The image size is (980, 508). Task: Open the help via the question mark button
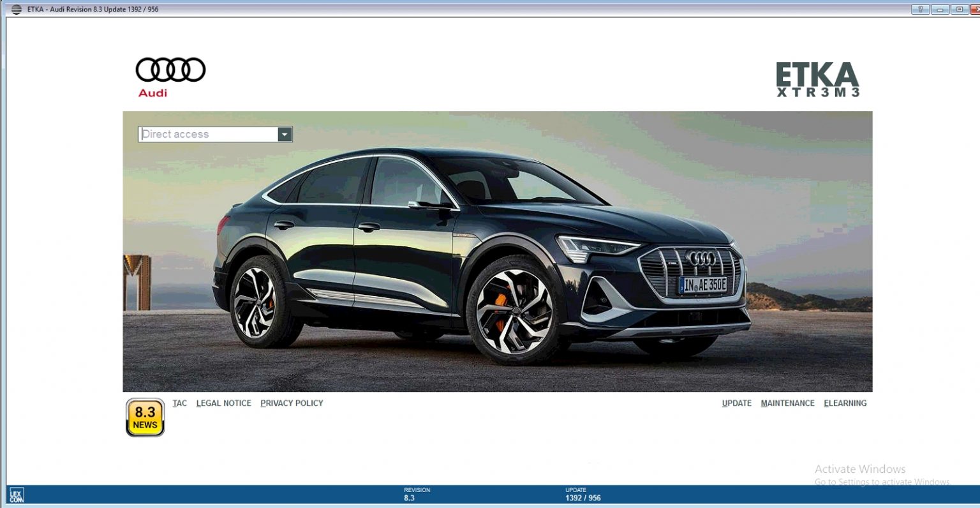coord(921,9)
